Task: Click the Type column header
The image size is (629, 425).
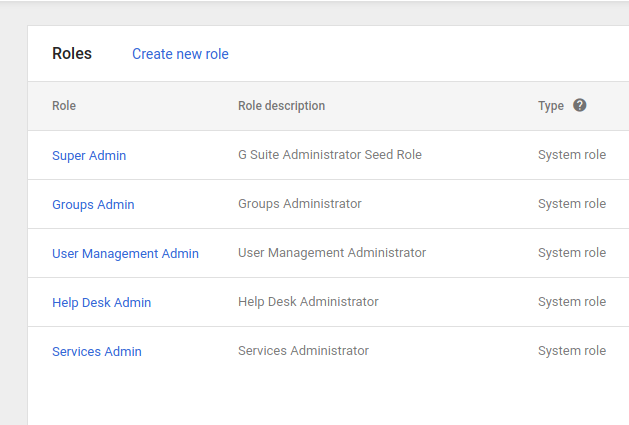Action: click(551, 106)
